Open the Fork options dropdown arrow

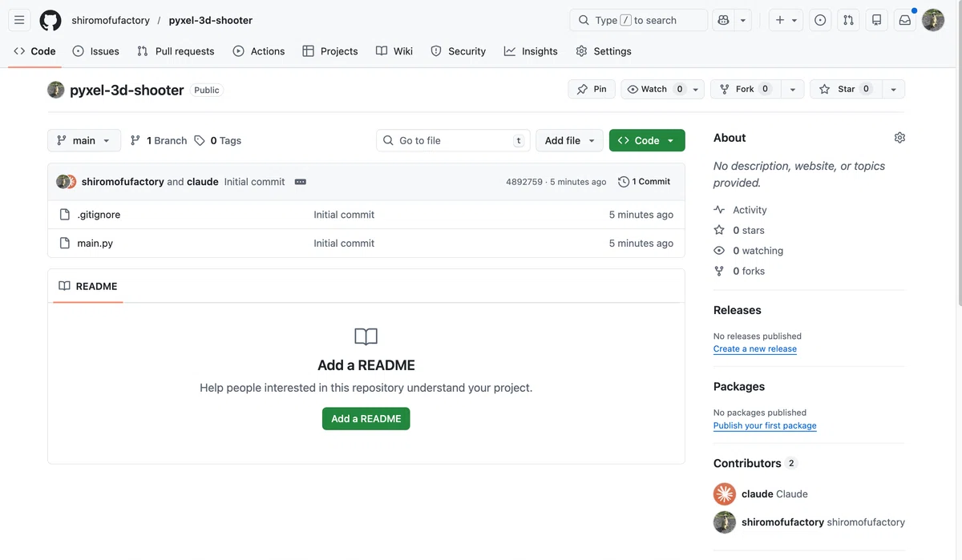pyautogui.click(x=792, y=89)
